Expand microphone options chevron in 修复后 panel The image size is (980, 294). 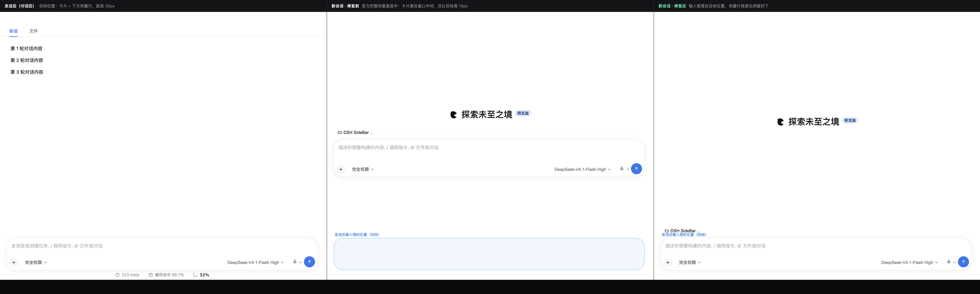click(955, 262)
